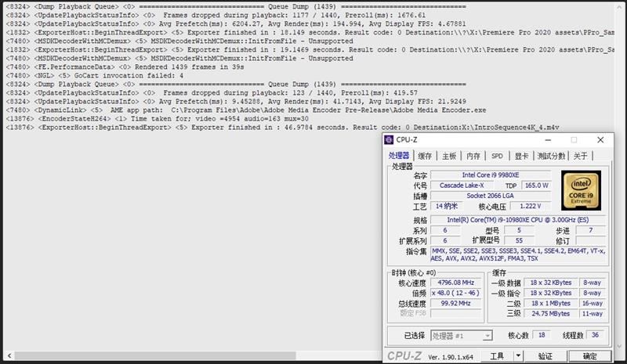The height and width of the screenshot is (364, 627).
Task: Click the Ver. 1.90.1.x64 version text
Action: (x=451, y=357)
